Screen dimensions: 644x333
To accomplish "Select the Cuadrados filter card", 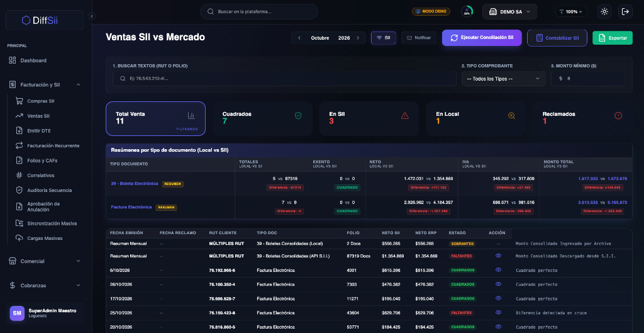I will tap(262, 118).
